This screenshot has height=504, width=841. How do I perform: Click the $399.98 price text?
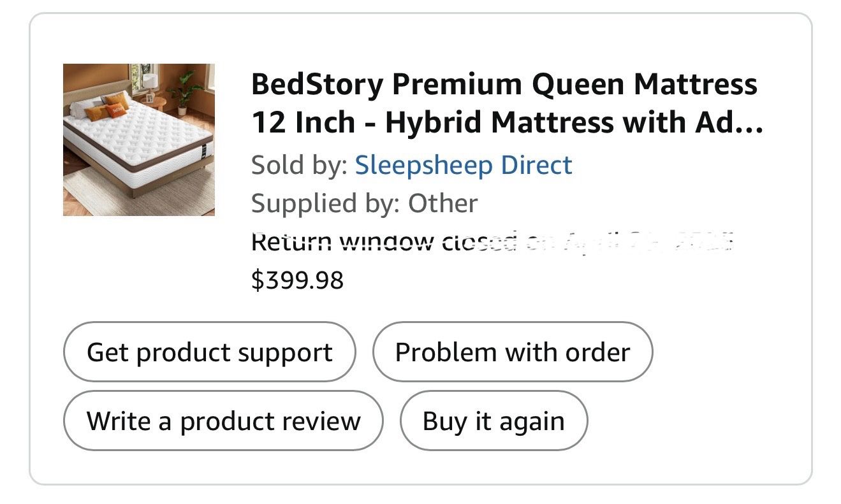pyautogui.click(x=298, y=278)
